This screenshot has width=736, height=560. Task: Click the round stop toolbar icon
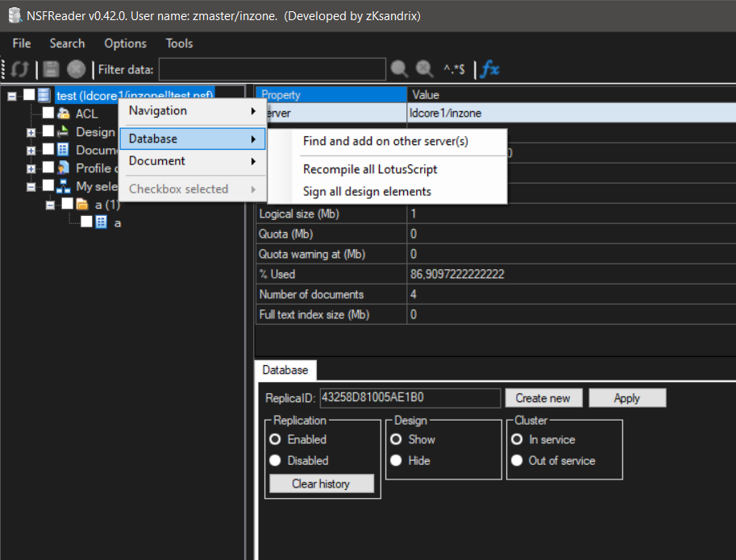76,69
